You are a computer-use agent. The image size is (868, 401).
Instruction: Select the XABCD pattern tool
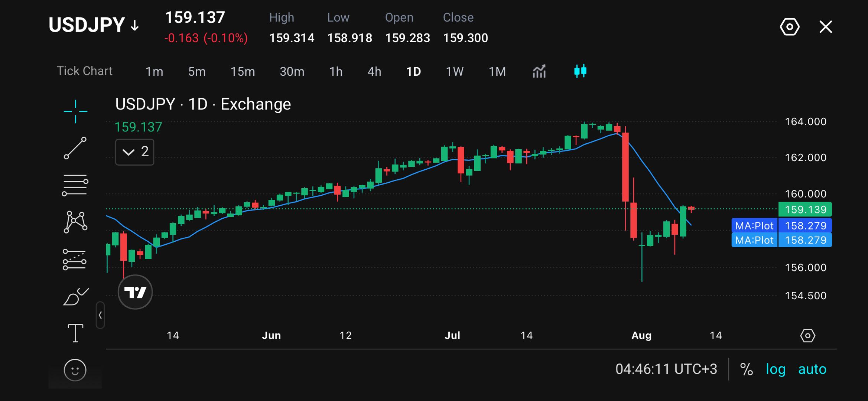[x=75, y=222]
